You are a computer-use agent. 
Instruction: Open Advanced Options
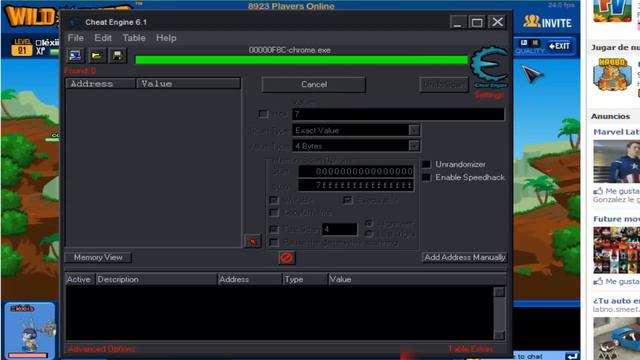tap(102, 349)
